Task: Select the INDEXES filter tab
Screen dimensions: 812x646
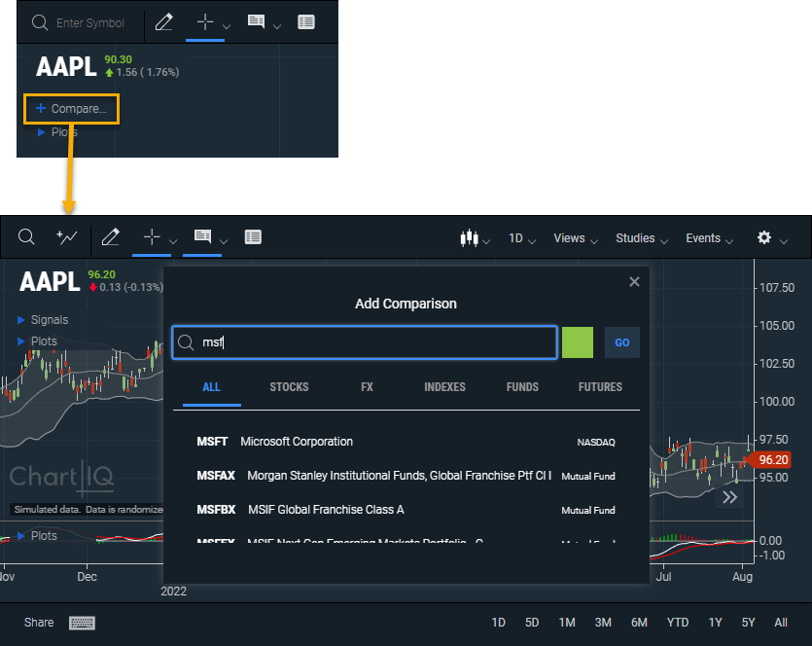Action: pyautogui.click(x=444, y=387)
